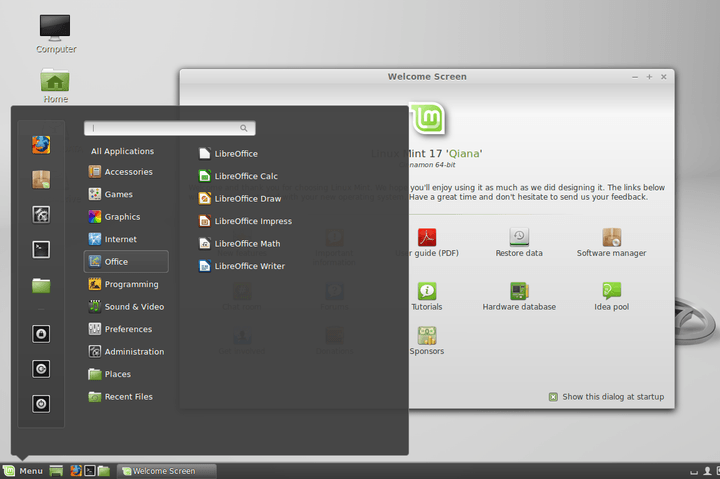
Task: Launch LibreOffice Calc
Action: (238, 176)
